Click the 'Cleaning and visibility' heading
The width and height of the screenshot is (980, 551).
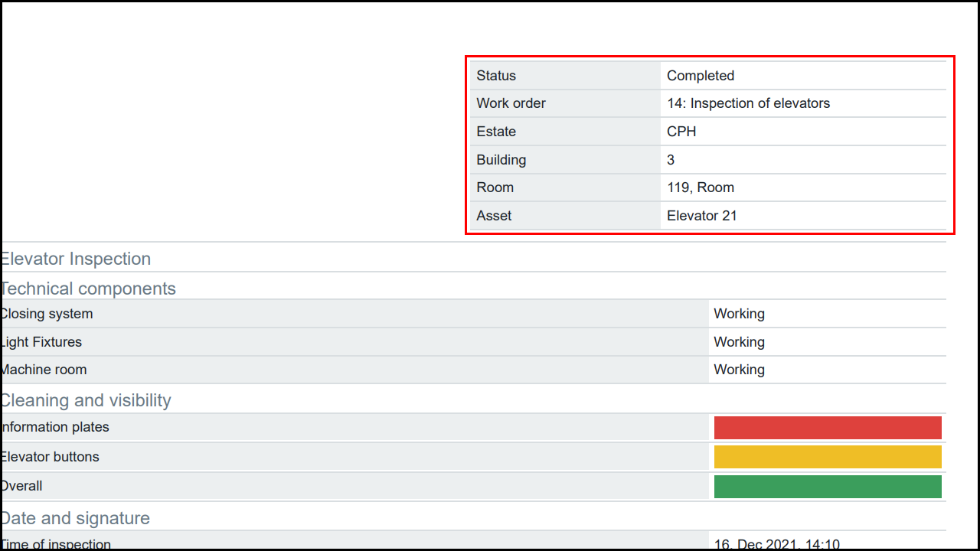86,400
